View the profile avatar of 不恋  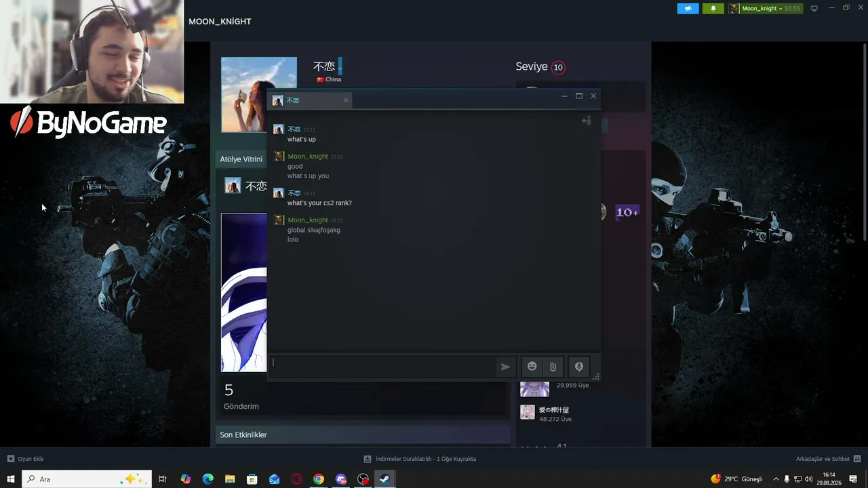[x=244, y=94]
